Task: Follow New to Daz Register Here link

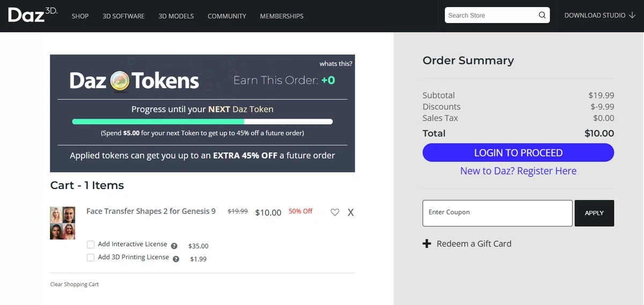Action: pos(518,171)
